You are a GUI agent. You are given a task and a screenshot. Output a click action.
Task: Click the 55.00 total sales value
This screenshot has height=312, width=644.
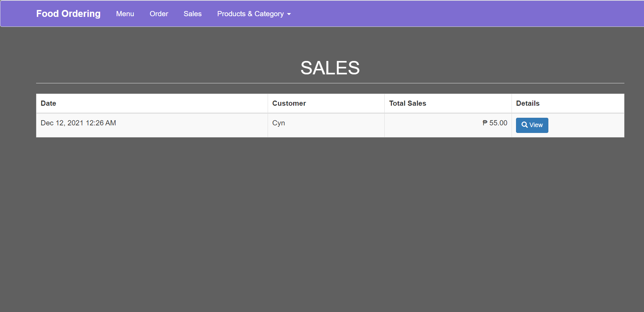498,123
